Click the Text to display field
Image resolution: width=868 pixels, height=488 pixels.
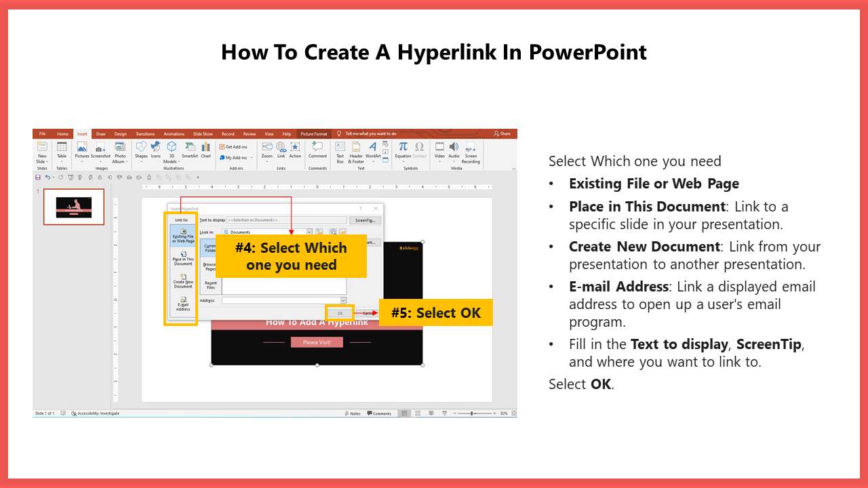click(x=286, y=220)
